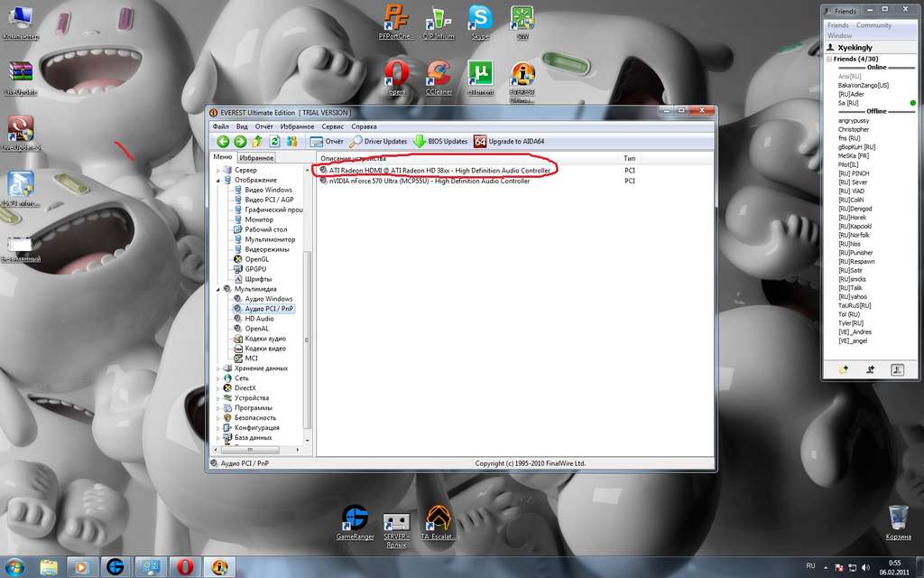Select OpenGL in the tree
Screen dimensions: 924x578
[257, 259]
